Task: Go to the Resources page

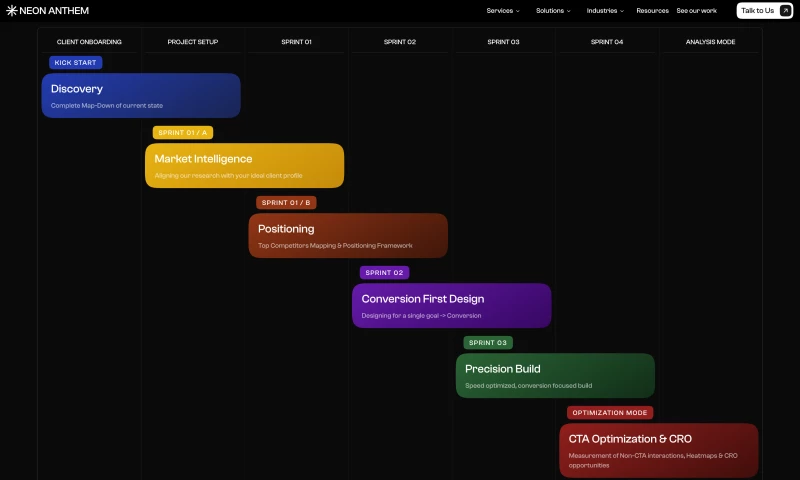Action: (x=652, y=11)
